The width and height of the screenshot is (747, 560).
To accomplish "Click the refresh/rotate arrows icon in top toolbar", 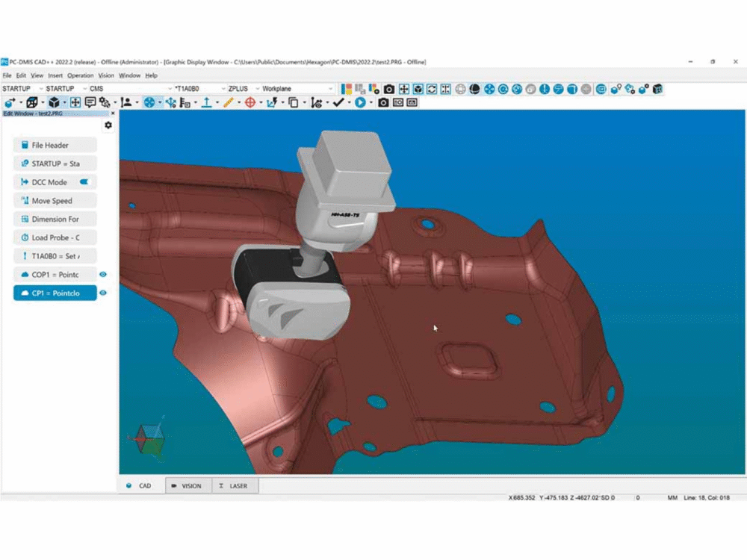I will click(432, 89).
